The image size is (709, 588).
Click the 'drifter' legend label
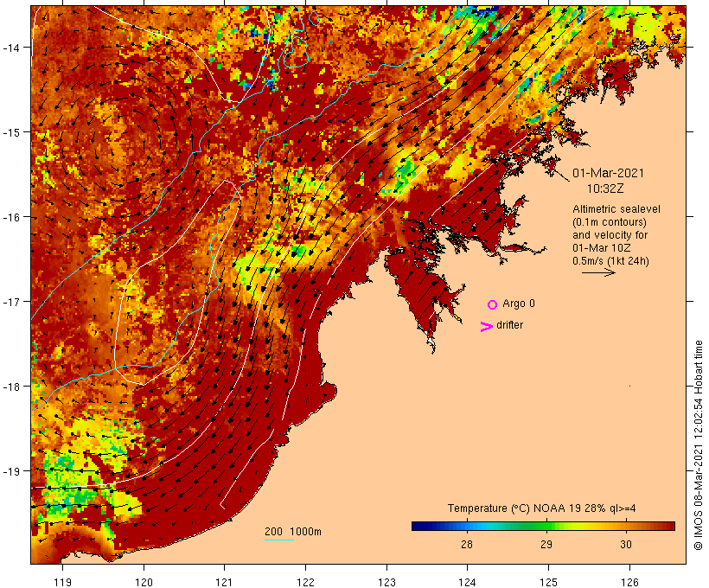[x=509, y=325]
